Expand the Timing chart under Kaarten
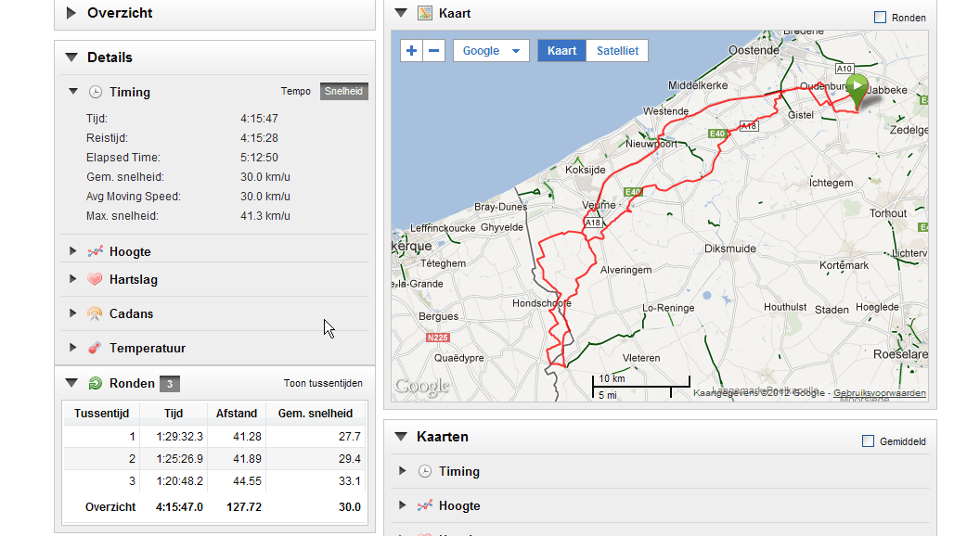The height and width of the screenshot is (536, 980). pyautogui.click(x=403, y=471)
